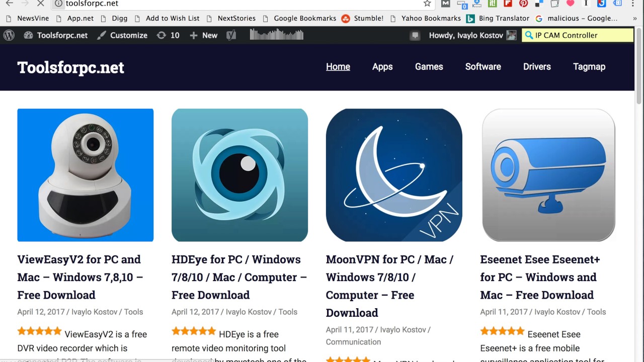Click the Delicious extension icon
The height and width of the screenshot is (362, 644).
539,4
